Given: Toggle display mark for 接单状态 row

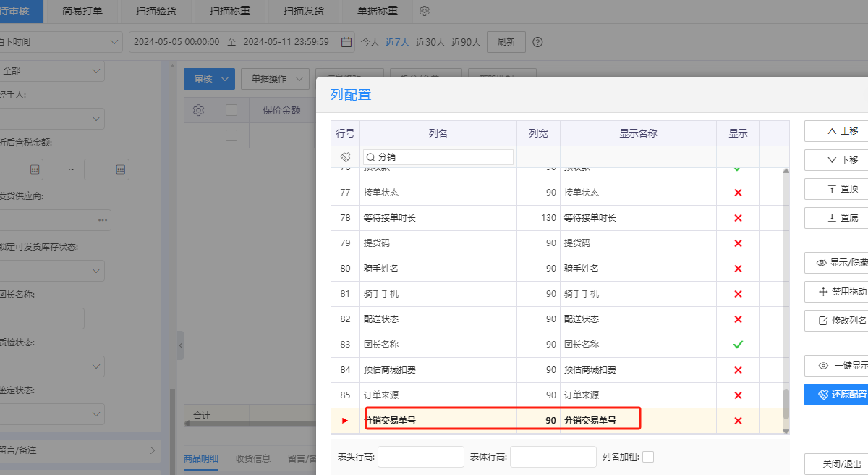Looking at the screenshot, I should [738, 193].
